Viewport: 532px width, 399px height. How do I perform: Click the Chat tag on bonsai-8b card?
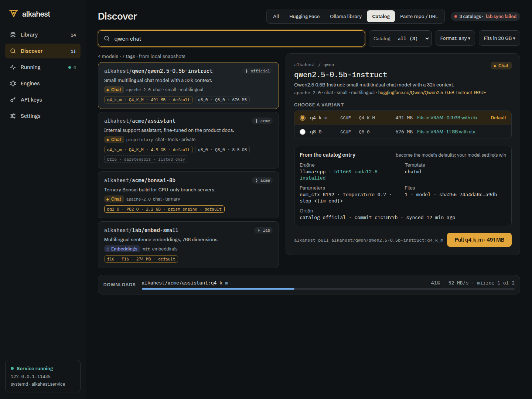point(114,199)
